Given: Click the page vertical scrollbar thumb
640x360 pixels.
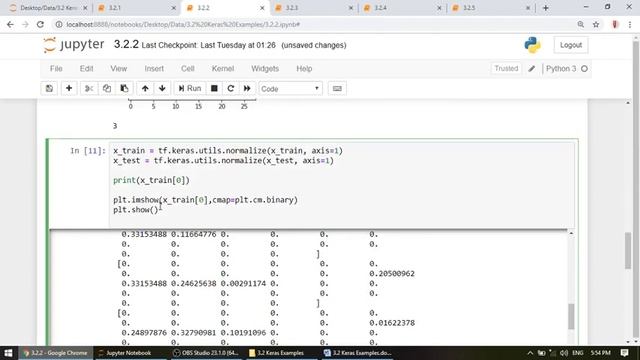Looking at the screenshot, I should pos(628,250).
